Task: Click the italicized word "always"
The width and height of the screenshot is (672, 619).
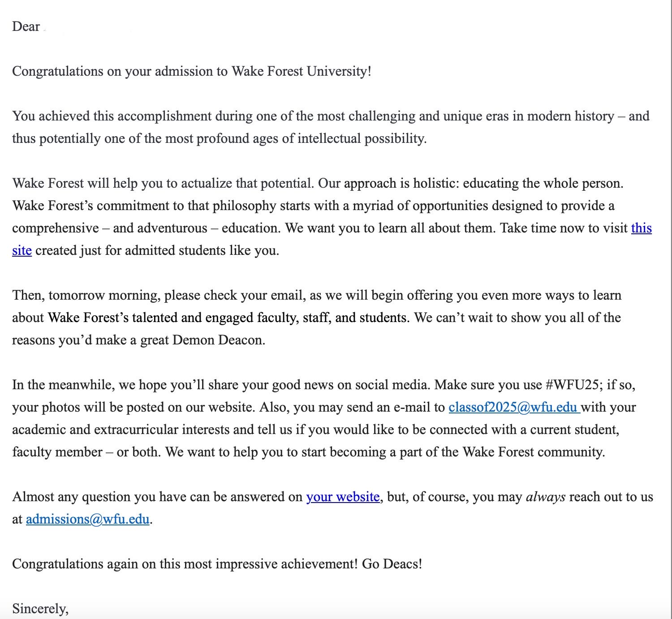Action: point(545,497)
